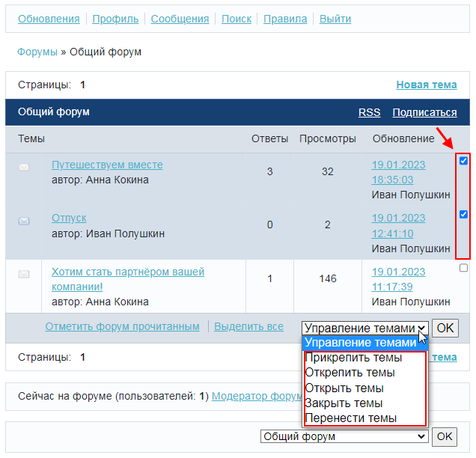The width and height of the screenshot is (476, 458).
Task: Open topic Хотим стать партнёром вашей компании!
Action: click(128, 279)
